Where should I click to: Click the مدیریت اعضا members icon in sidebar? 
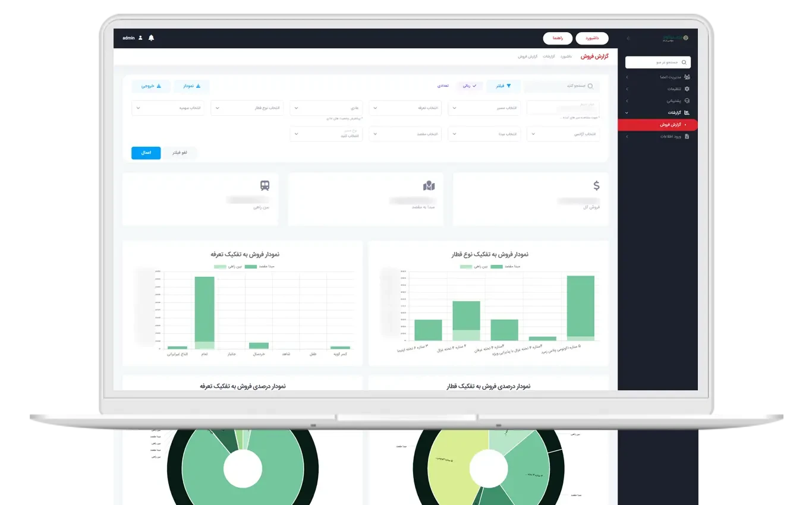point(687,77)
